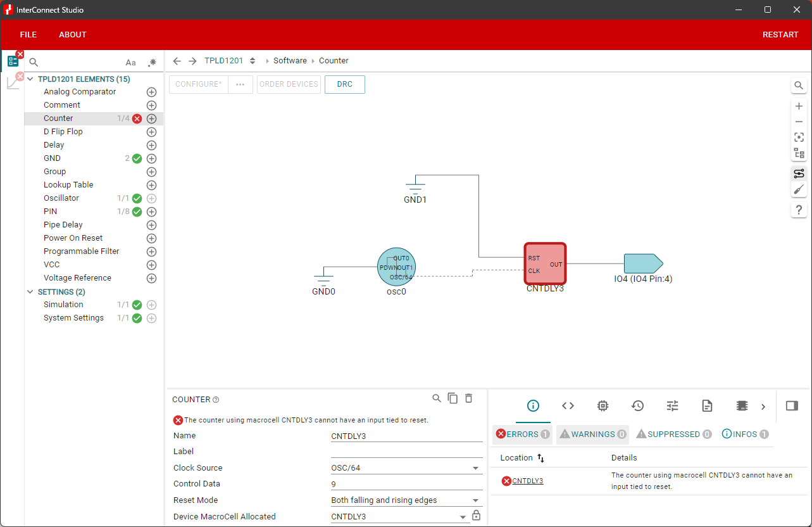
Task: Fit schematic to view icon
Action: (x=799, y=137)
